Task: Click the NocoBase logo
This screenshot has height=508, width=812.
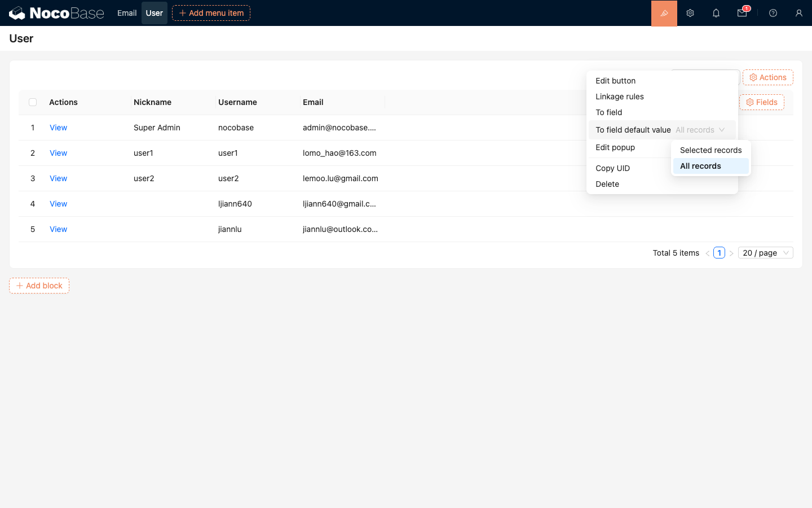Action: tap(56, 13)
